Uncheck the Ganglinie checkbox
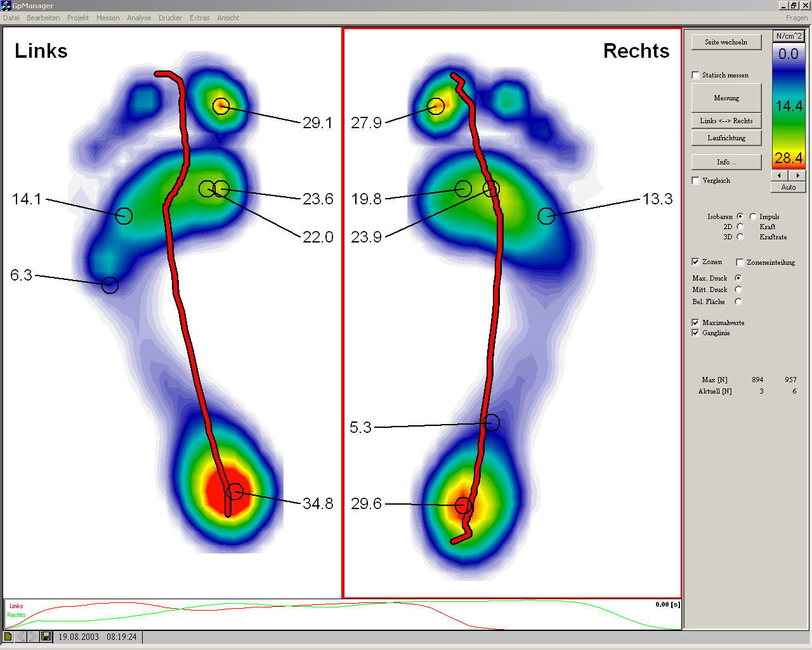This screenshot has height=650, width=812. 695,333
